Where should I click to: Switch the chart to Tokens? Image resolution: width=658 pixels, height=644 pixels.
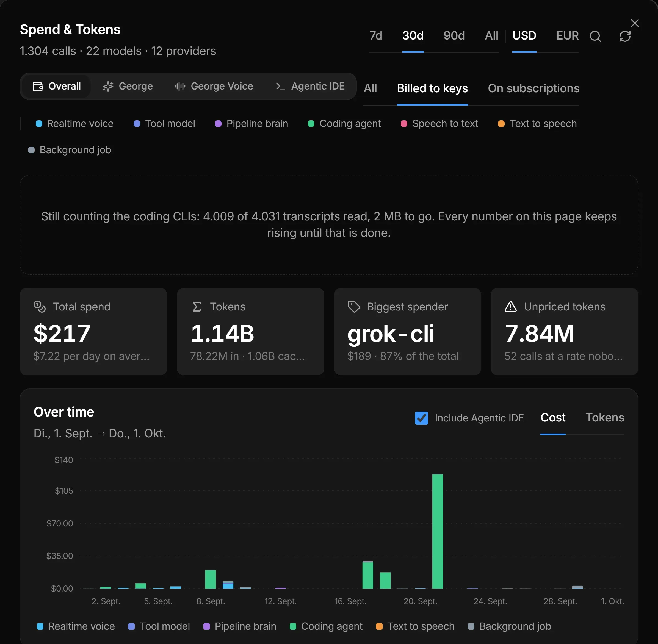[605, 417]
